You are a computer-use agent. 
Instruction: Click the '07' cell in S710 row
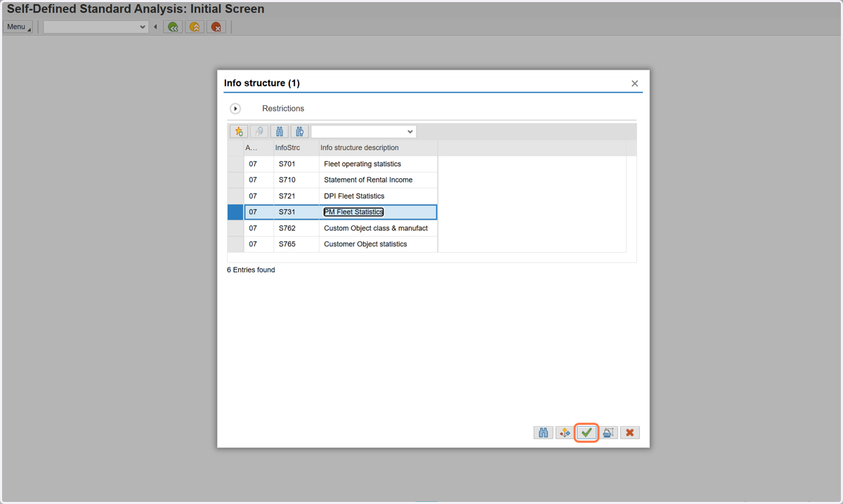[259, 180]
